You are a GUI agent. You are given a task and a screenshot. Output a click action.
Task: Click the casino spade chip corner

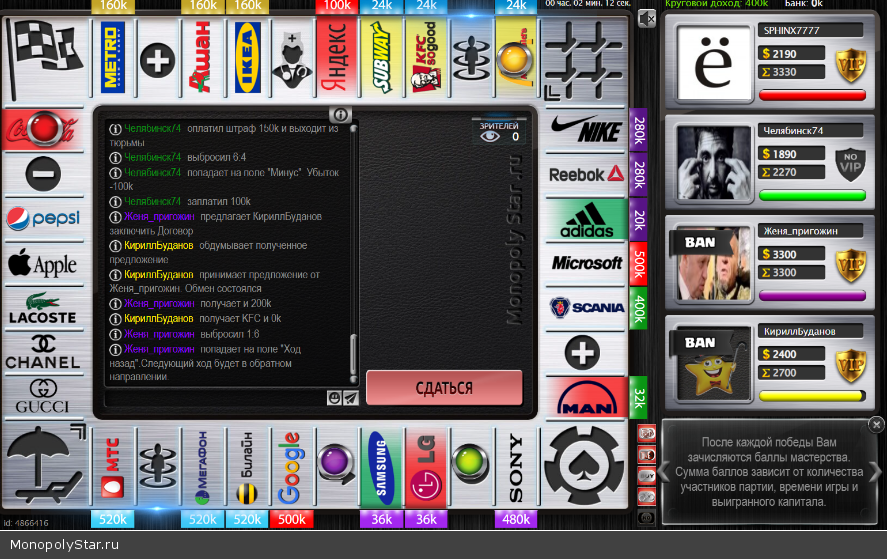[584, 465]
